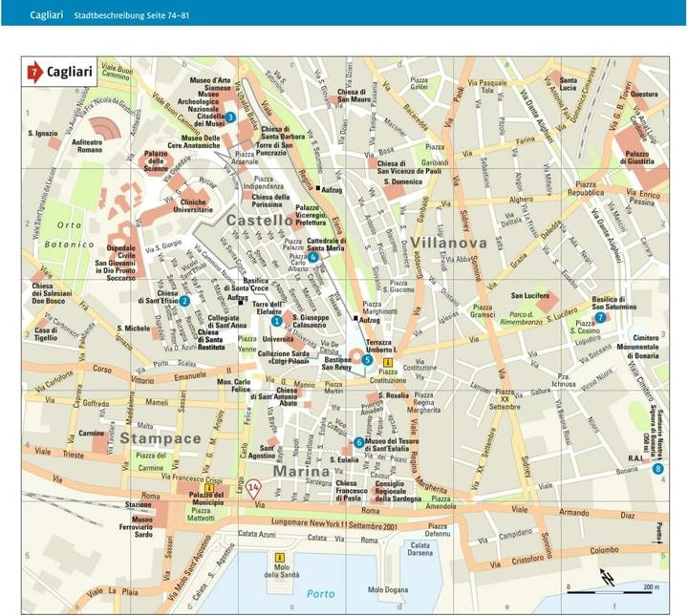Click 'Molo Dogana' label
The height and width of the screenshot is (616, 688).
[x=388, y=589]
